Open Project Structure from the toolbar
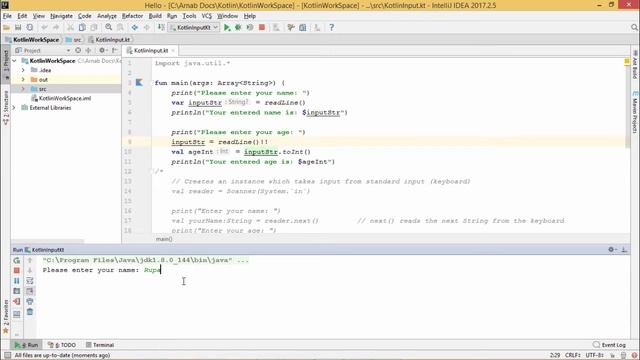This screenshot has width=640, height=360. point(302,27)
